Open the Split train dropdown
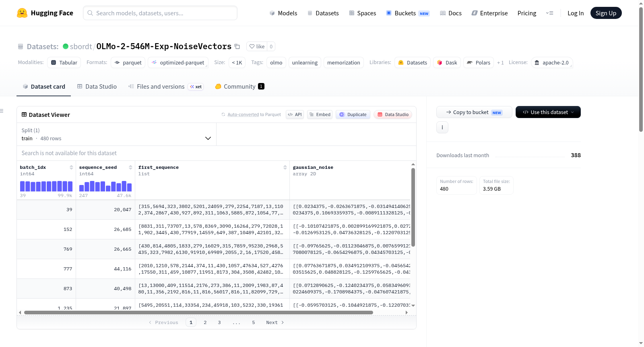The width and height of the screenshot is (644, 347). [x=116, y=134]
